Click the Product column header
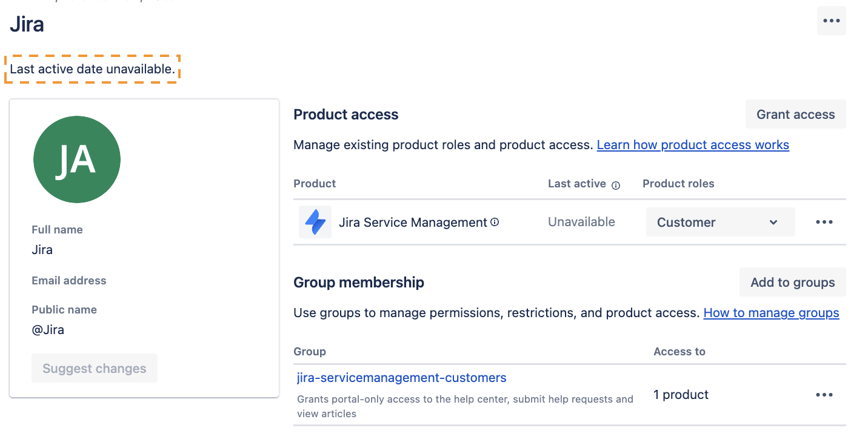The image size is (868, 439). (x=315, y=184)
